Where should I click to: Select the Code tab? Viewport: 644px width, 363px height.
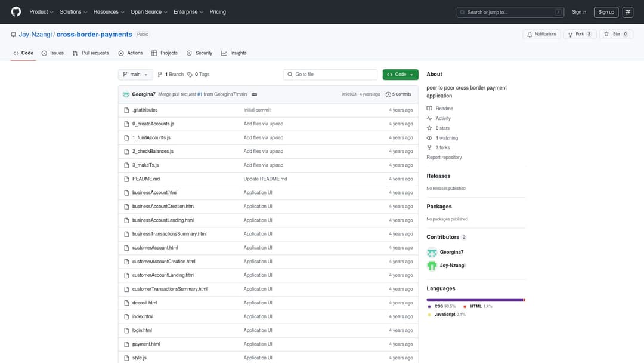tap(23, 53)
